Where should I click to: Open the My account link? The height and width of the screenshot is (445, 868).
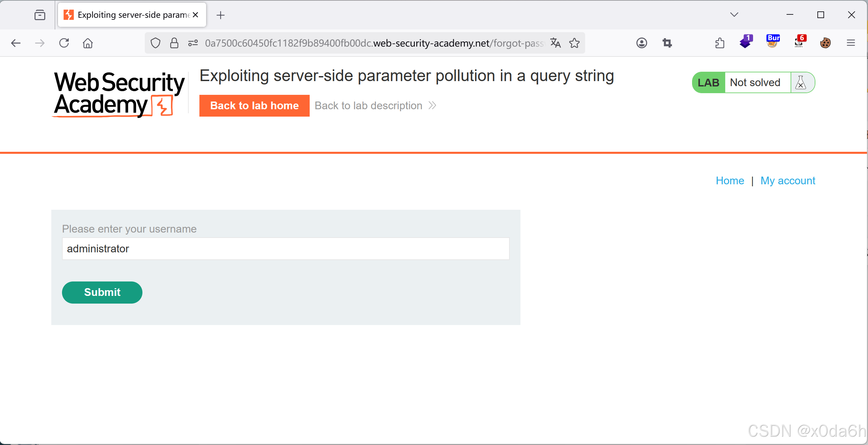[x=788, y=181]
